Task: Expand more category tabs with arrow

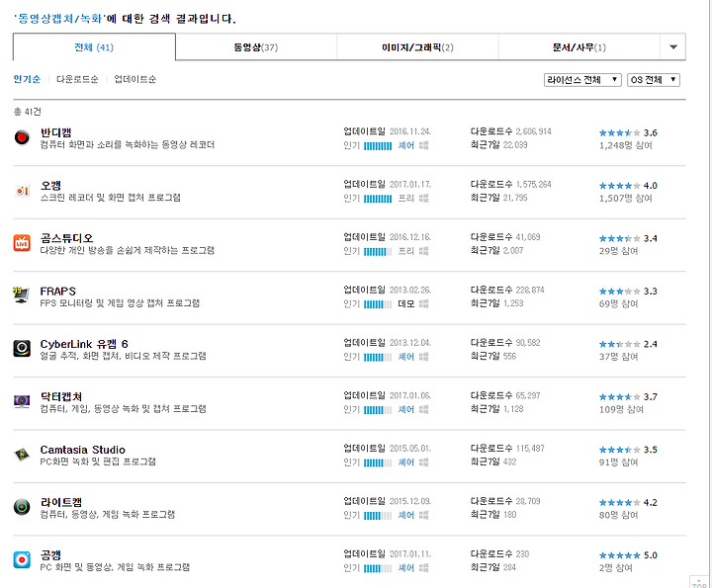Action: click(x=672, y=46)
